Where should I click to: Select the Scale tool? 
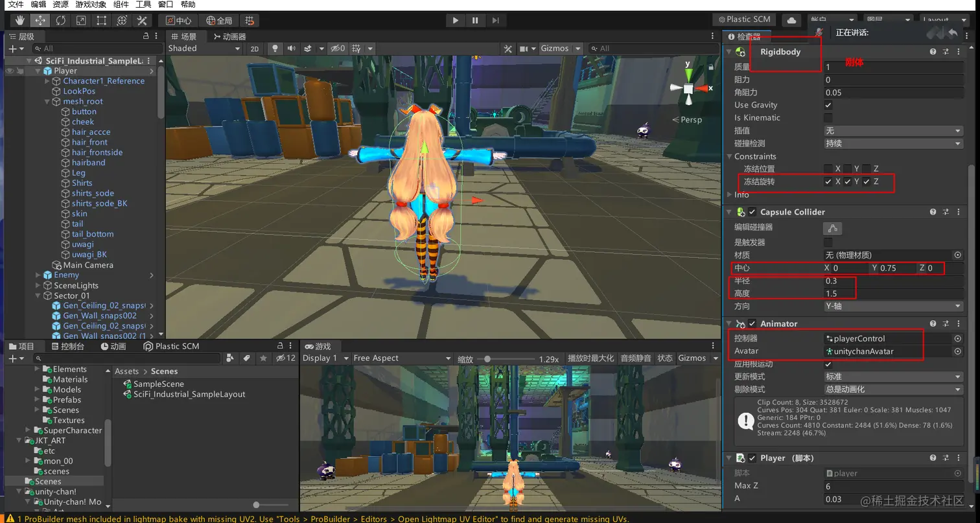point(80,20)
